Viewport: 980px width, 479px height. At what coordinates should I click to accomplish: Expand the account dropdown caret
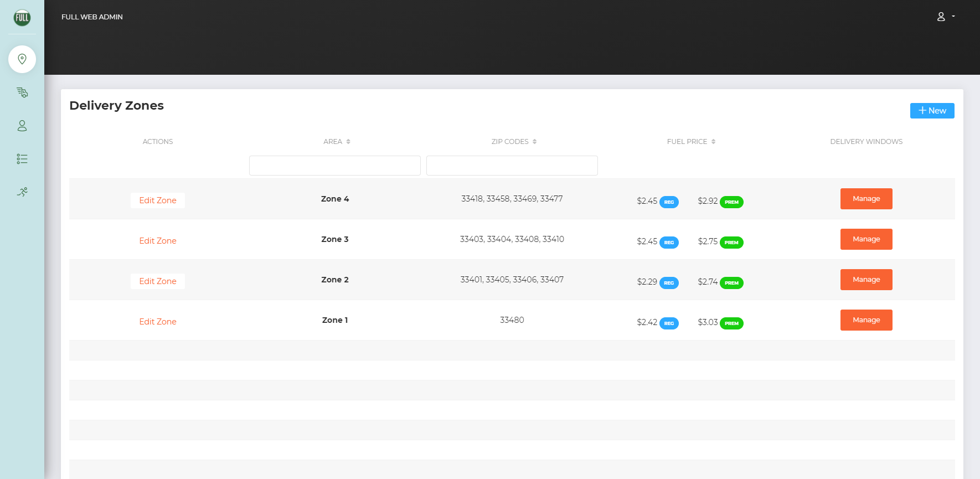pos(953,17)
